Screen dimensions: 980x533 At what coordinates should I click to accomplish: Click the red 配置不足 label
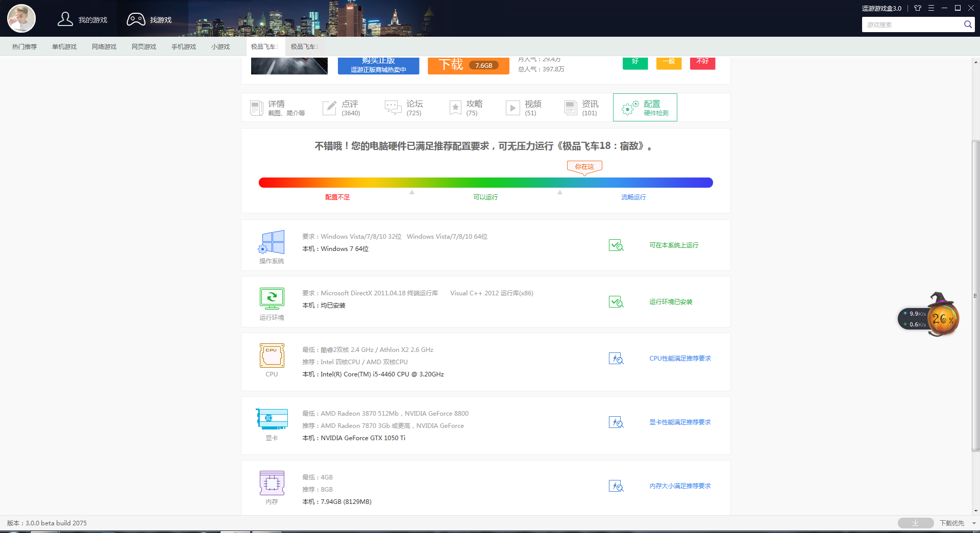(x=337, y=197)
